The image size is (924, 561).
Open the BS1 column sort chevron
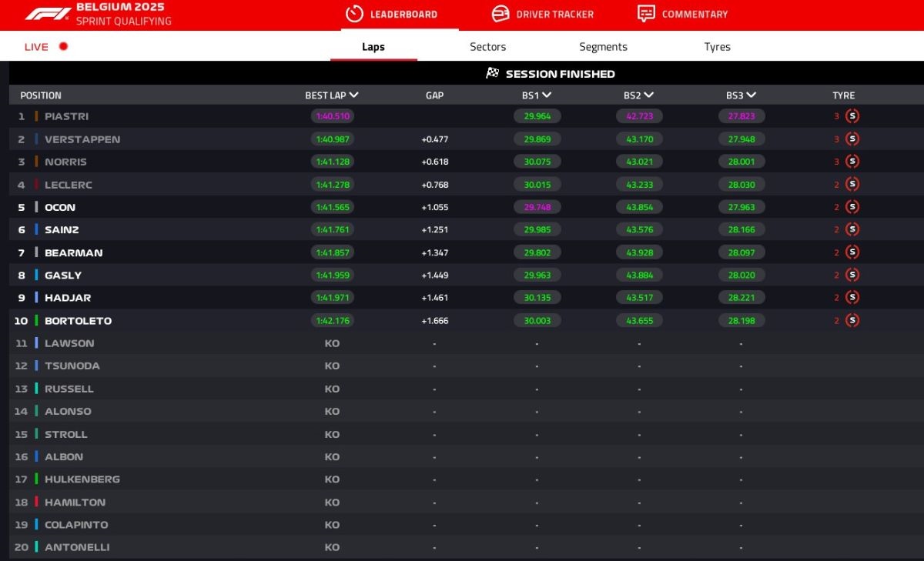coord(547,95)
